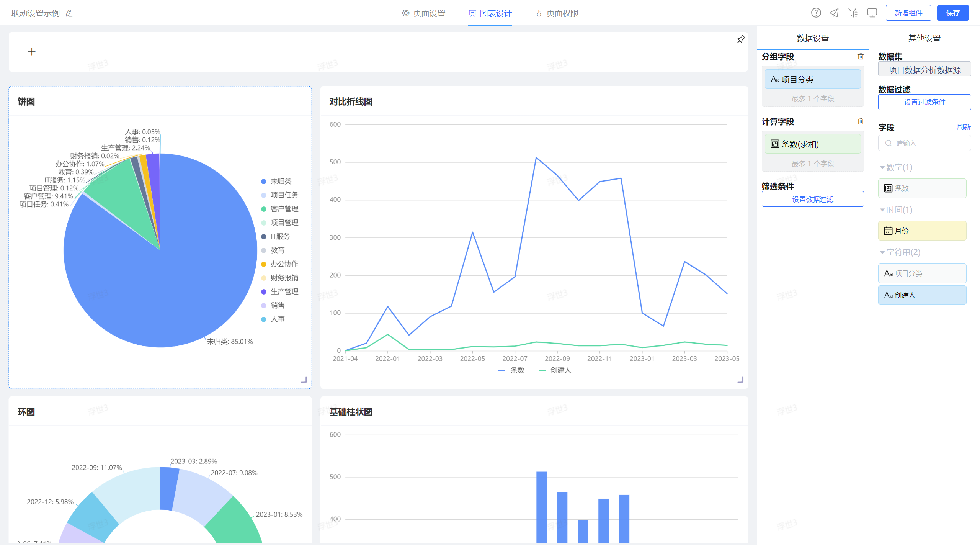
Task: Delete 分组字段 with trash icon
Action: tap(861, 57)
